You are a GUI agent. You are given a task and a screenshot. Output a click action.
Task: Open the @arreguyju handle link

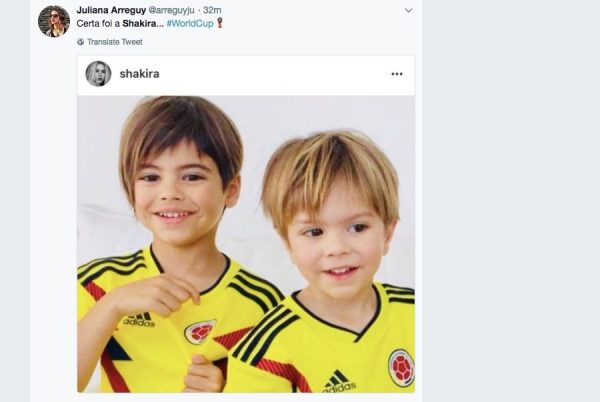tap(171, 10)
